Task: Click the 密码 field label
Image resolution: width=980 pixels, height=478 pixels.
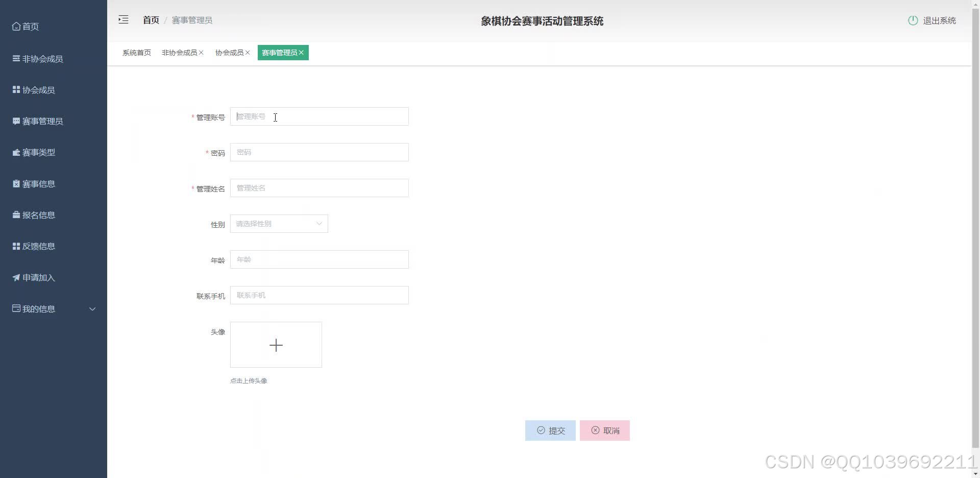Action: click(x=218, y=153)
